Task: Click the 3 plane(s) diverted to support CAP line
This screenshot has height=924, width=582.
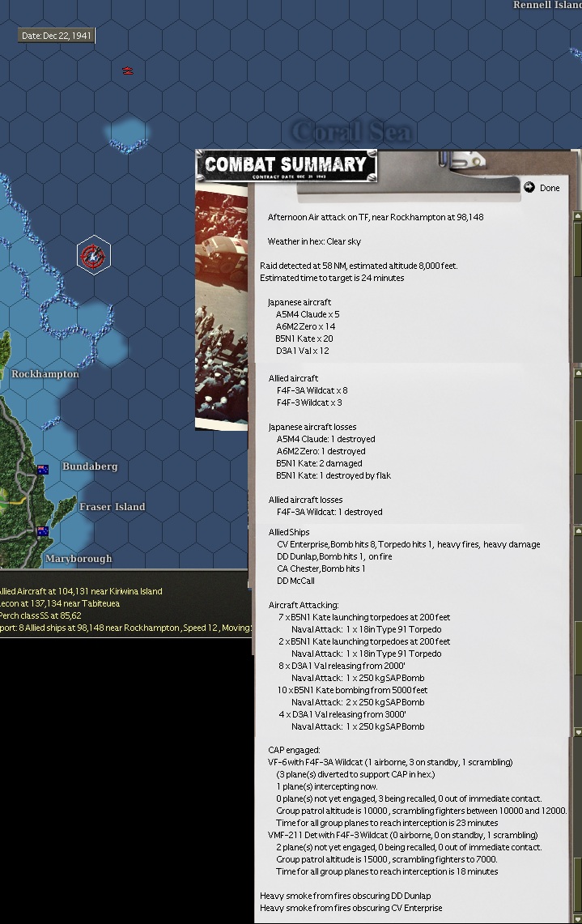Action: click(355, 774)
